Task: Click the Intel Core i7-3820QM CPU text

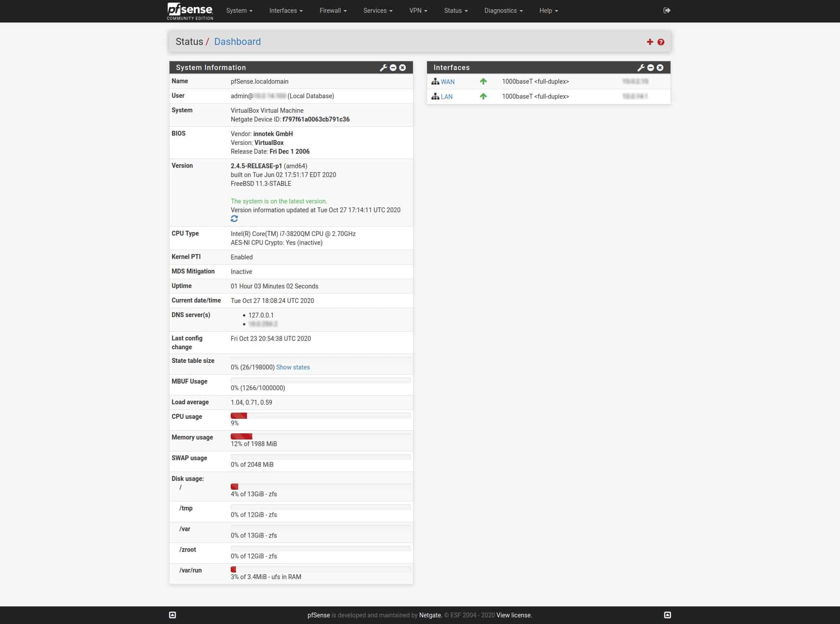Action: pyautogui.click(x=293, y=234)
